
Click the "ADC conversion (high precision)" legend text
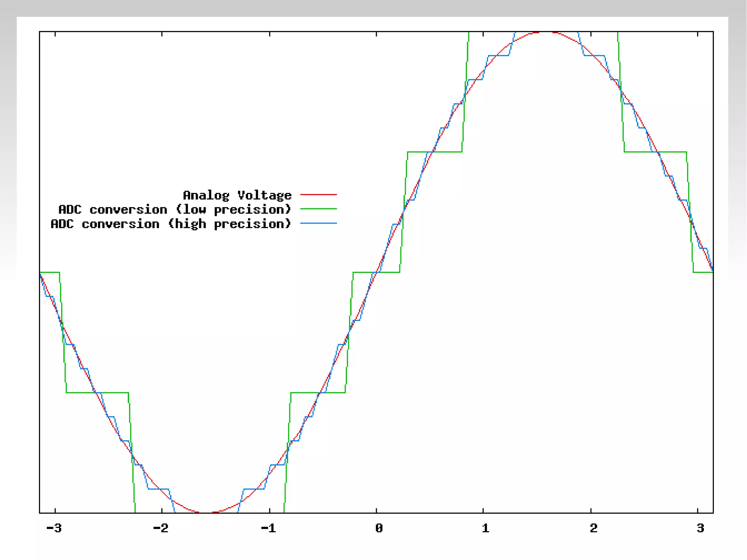point(171,224)
